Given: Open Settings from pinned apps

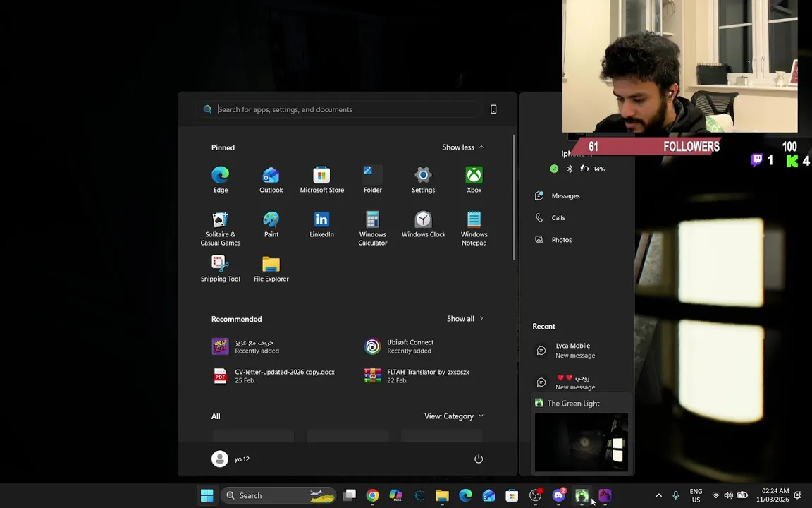Looking at the screenshot, I should click(x=423, y=180).
